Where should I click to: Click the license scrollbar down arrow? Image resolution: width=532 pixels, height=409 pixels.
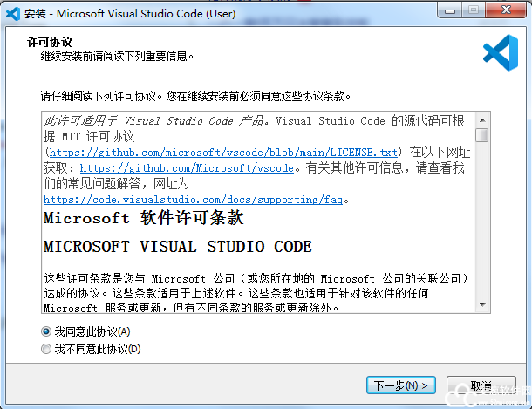(482, 305)
